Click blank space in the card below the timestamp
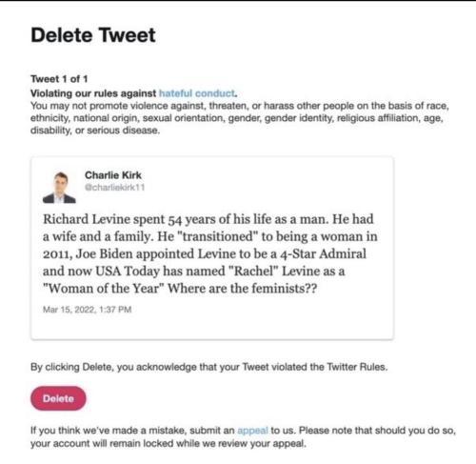Screen dimensions: 476x464 click(x=212, y=327)
